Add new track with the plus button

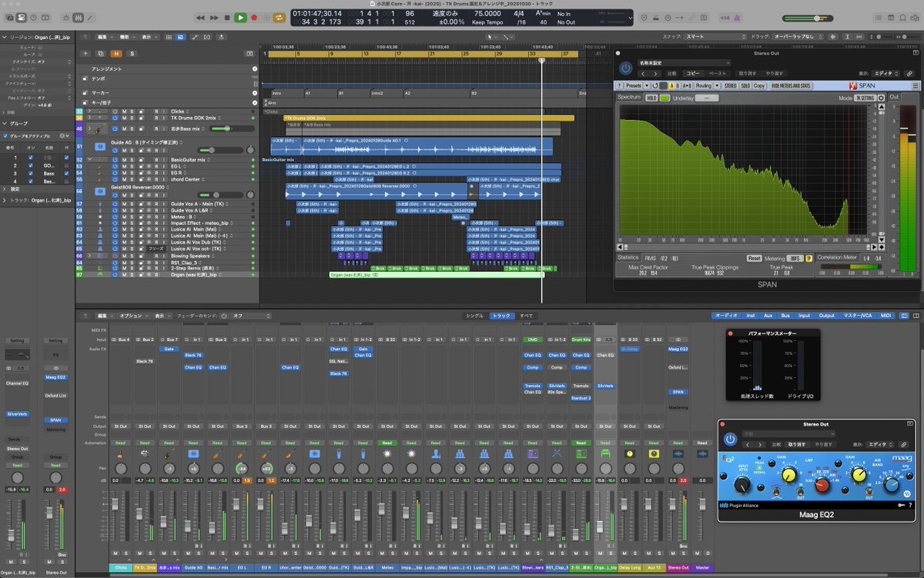[x=85, y=53]
